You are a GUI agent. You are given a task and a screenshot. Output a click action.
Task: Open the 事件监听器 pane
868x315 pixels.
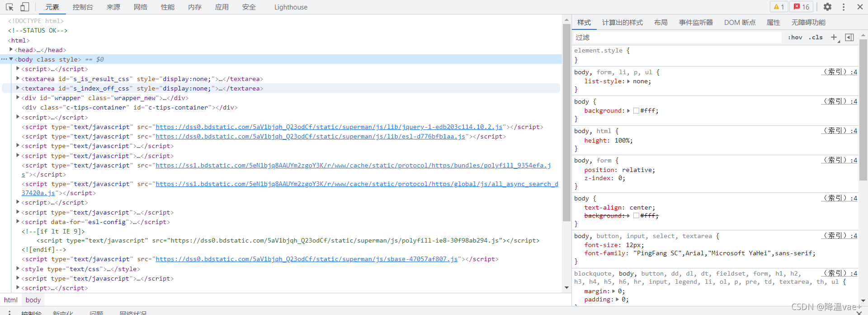point(696,23)
